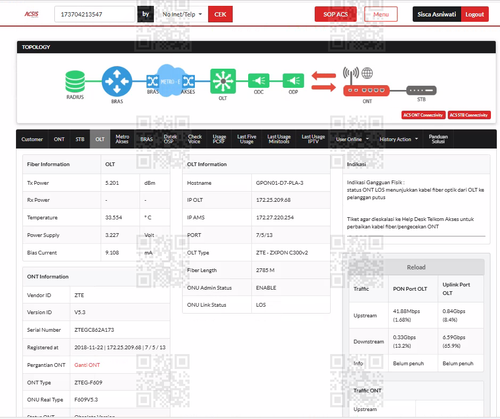The image size is (500, 419).
Task: Click serial number ZTEGC862A173
Action: point(94,330)
